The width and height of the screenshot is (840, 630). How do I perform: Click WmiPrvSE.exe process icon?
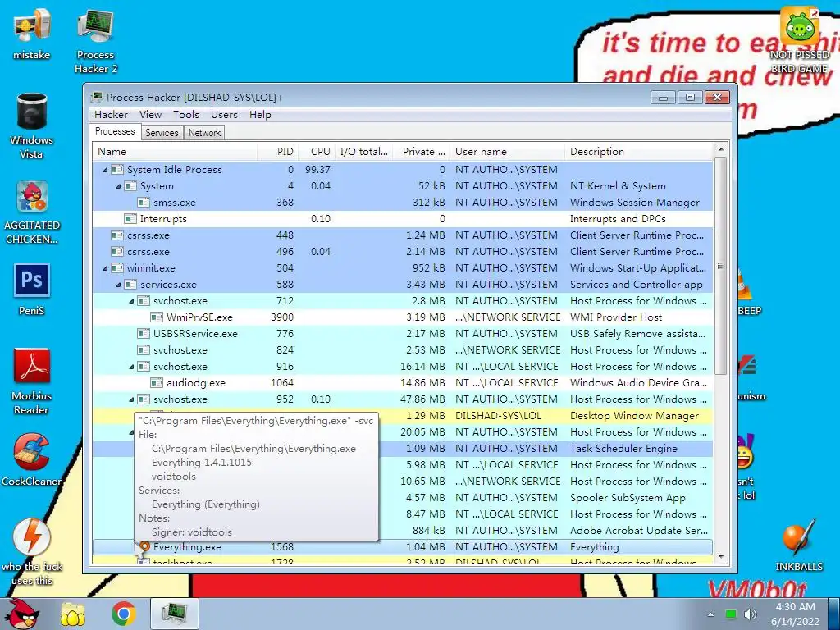[x=157, y=317]
